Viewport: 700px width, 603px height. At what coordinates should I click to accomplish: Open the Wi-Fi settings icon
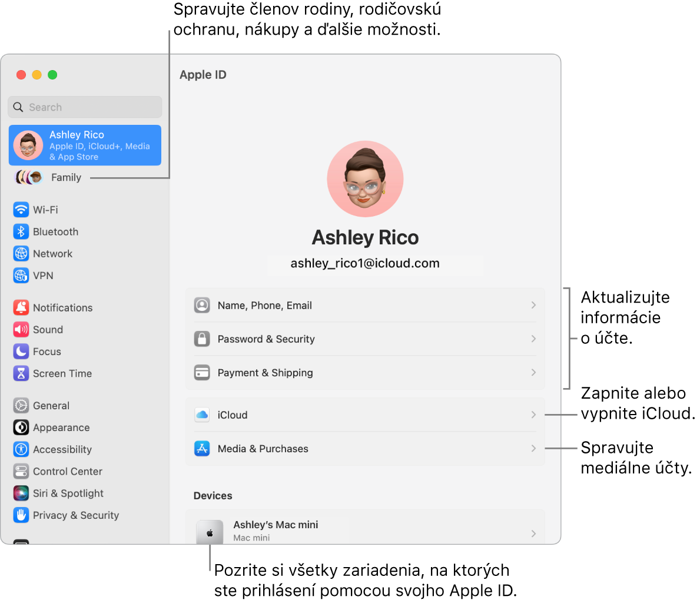pyautogui.click(x=21, y=210)
